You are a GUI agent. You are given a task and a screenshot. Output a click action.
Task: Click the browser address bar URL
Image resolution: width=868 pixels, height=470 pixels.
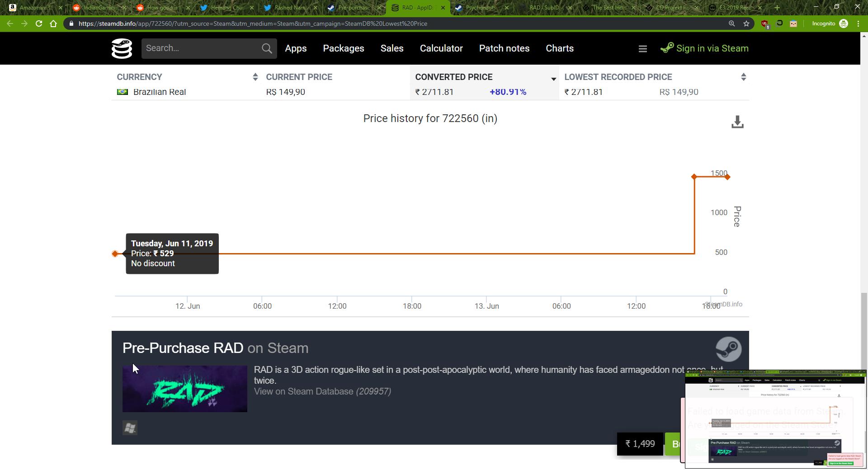click(x=253, y=23)
